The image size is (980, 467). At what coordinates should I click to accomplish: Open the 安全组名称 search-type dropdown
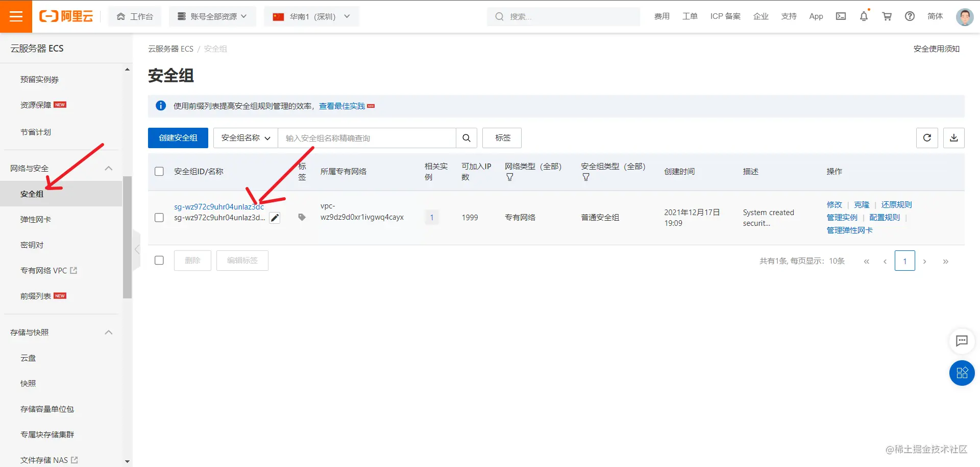pos(246,138)
